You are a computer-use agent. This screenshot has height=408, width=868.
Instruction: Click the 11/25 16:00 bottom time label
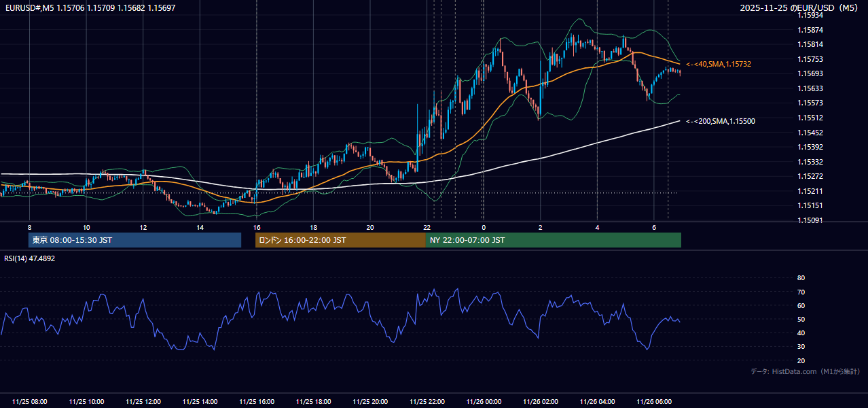257,402
